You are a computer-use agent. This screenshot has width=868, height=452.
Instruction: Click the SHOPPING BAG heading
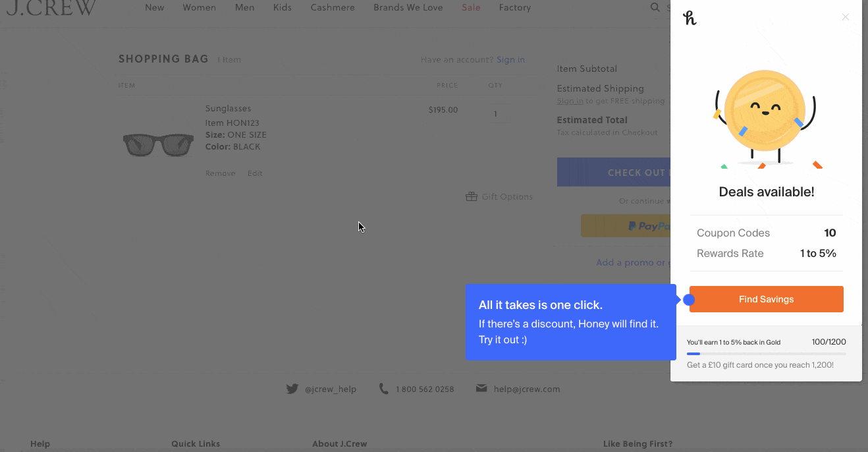coord(163,59)
